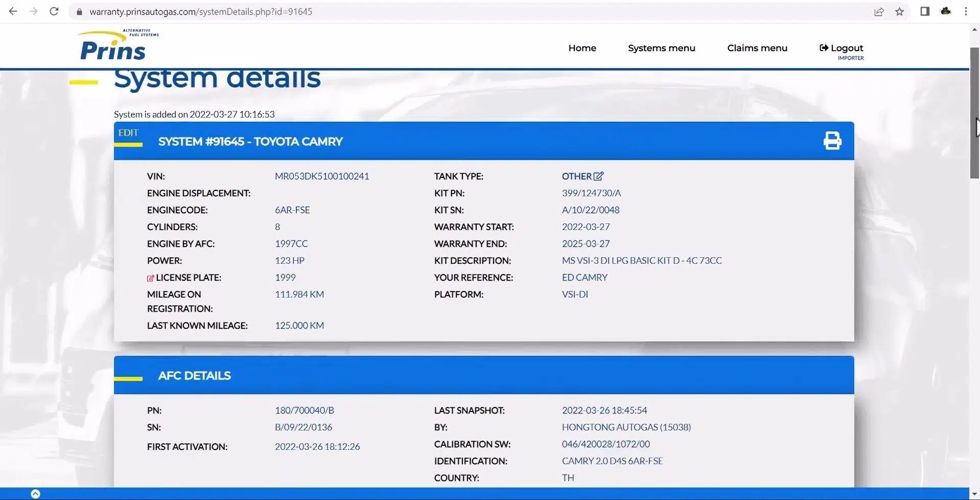The width and height of the screenshot is (980, 500).
Task: Select the license plate value 1999
Action: point(285,277)
